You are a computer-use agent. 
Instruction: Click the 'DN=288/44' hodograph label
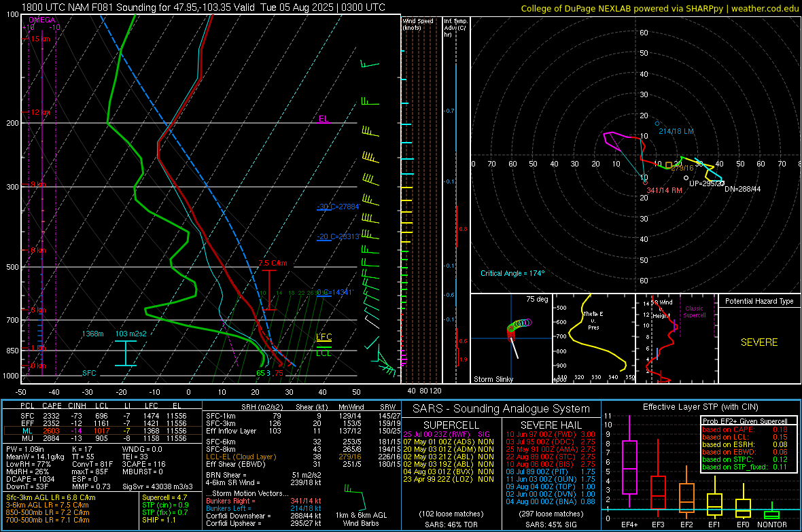point(743,189)
